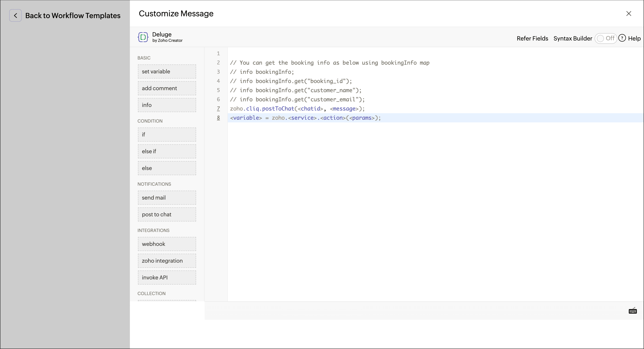The image size is (644, 349).
Task: Choose the send mail block
Action: [167, 198]
